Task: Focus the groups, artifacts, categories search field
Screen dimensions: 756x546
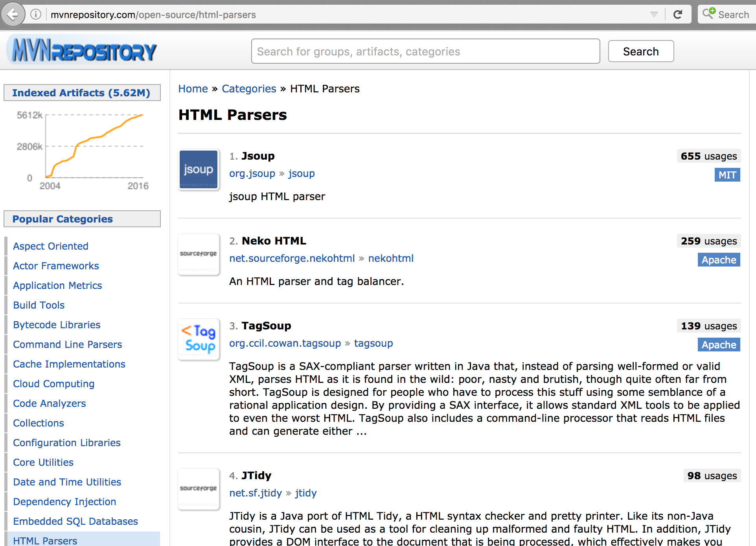Action: 425,51
